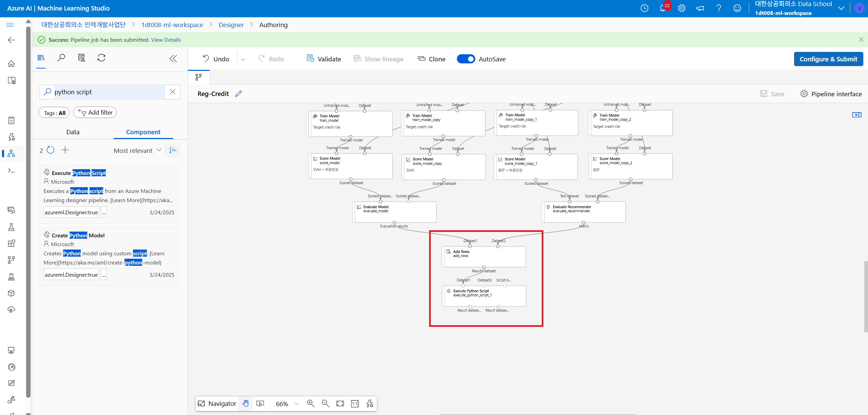Click the Configure & Submit button

[828, 59]
